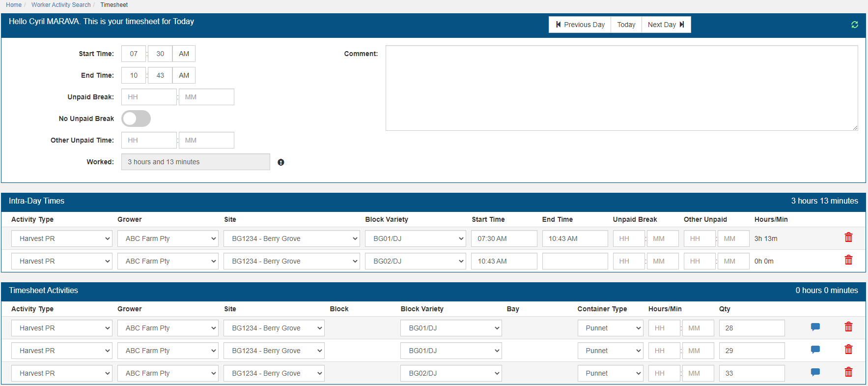868x386 pixels.
Task: Toggle the End Time AM/PM button
Action: 184,75
